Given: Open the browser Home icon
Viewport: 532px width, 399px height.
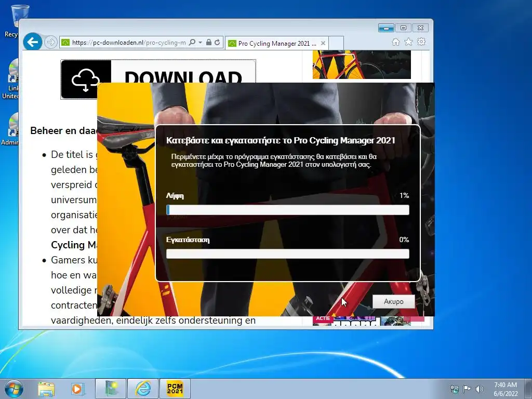Looking at the screenshot, I should pos(395,42).
